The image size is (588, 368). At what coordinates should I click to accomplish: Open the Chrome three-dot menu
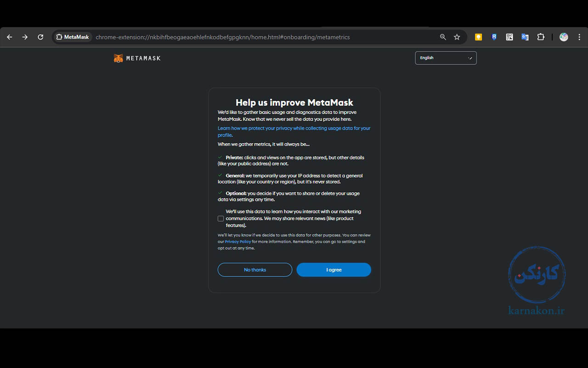(579, 37)
